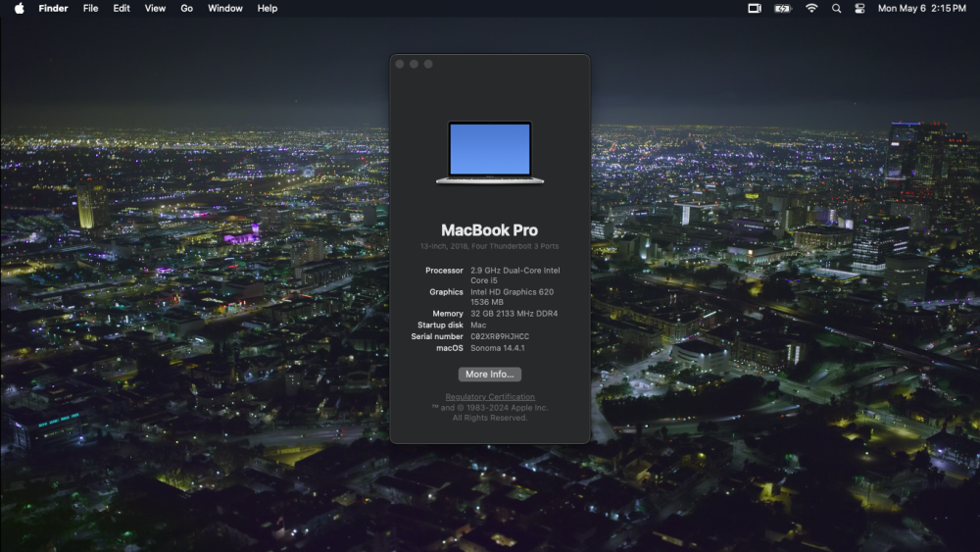The height and width of the screenshot is (552, 980).
Task: Check the battery status icon
Action: click(782, 8)
